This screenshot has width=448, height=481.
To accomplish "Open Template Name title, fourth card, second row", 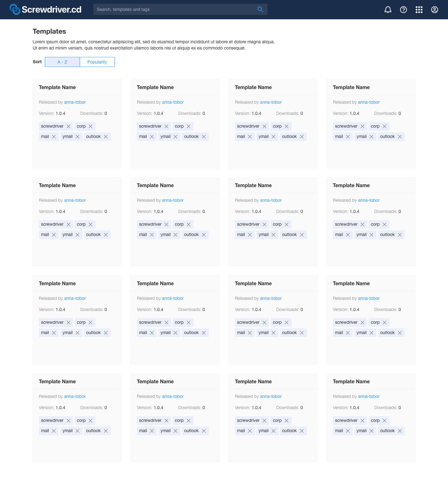I will pos(351,186).
